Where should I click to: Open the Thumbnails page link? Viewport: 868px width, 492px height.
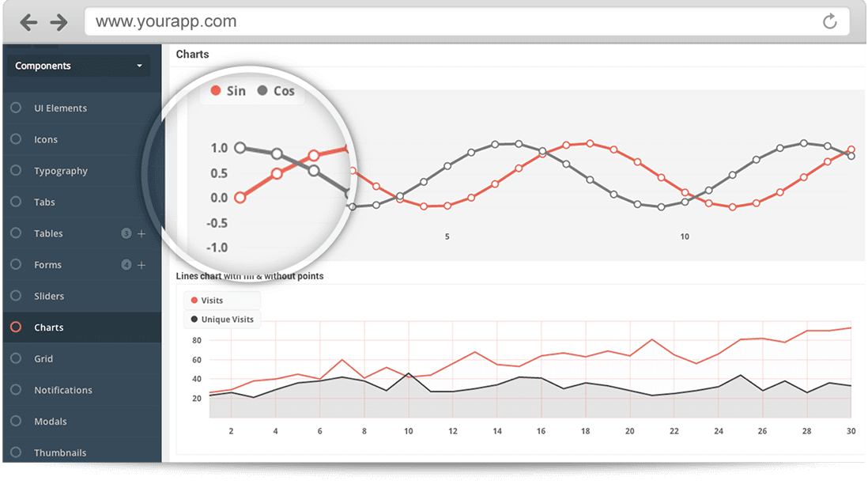[60, 452]
